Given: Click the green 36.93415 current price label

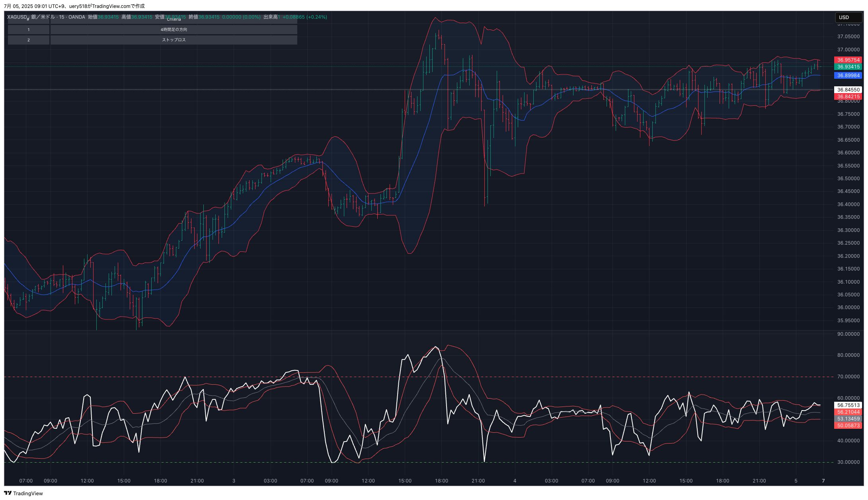Looking at the screenshot, I should pyautogui.click(x=848, y=67).
